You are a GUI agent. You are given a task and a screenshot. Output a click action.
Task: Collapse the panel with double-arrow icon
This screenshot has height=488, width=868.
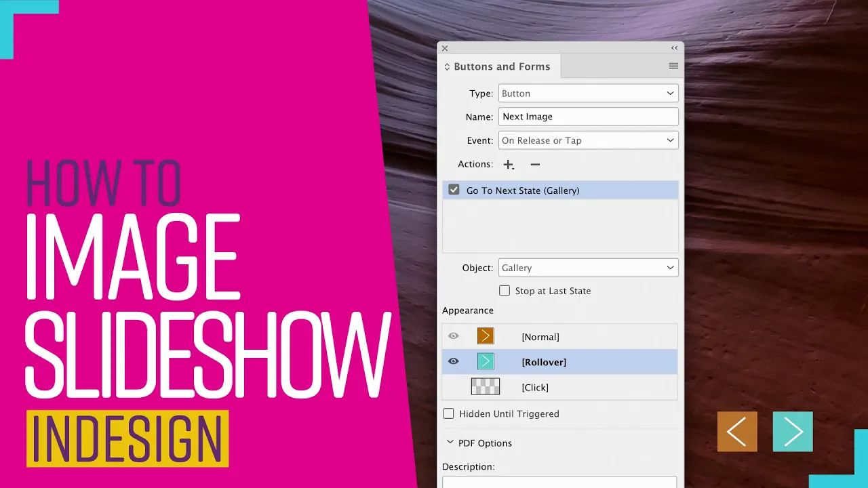point(674,48)
